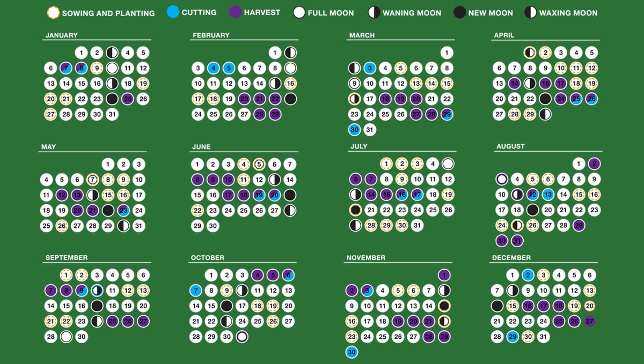The width and height of the screenshot is (644, 364).
Task: Choose cutting day 2 in December
Action: (528, 276)
